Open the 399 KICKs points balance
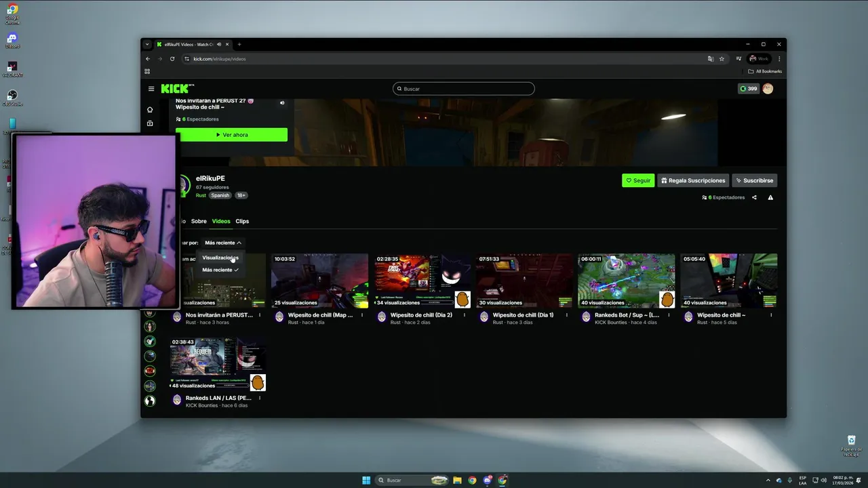Viewport: 868px width, 488px height. pyautogui.click(x=749, y=89)
